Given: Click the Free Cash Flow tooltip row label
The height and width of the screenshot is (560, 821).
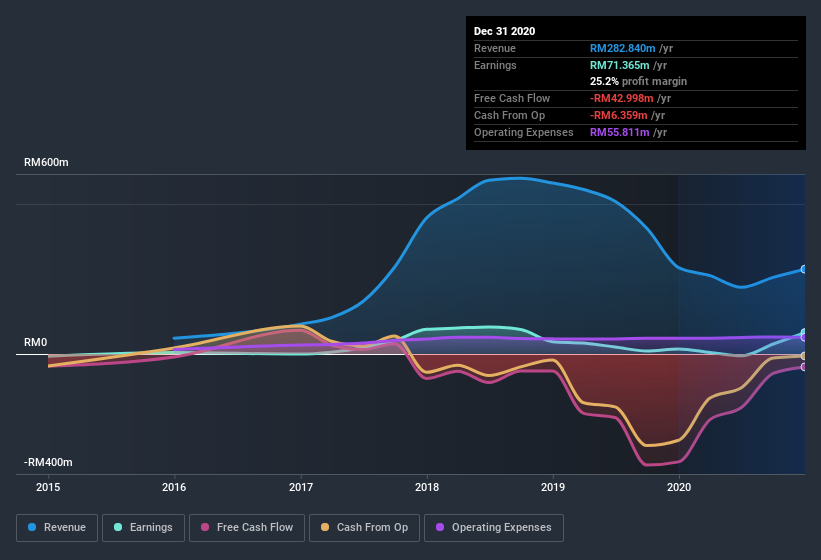Looking at the screenshot, I should [512, 98].
